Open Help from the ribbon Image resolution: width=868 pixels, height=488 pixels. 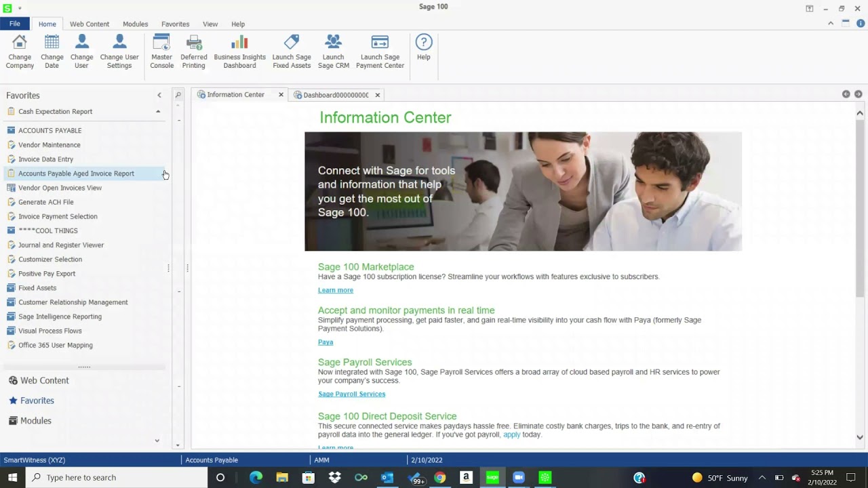click(x=423, y=47)
